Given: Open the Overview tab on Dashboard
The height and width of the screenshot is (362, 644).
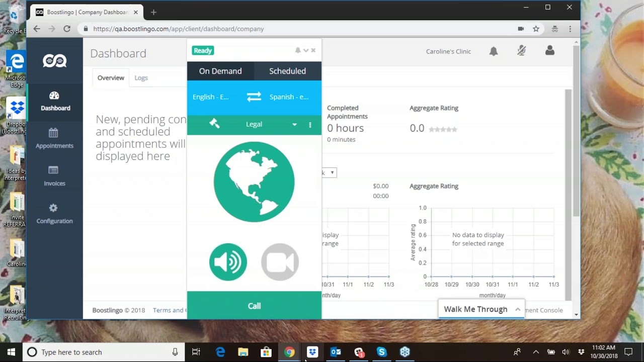Looking at the screenshot, I should point(111,78).
